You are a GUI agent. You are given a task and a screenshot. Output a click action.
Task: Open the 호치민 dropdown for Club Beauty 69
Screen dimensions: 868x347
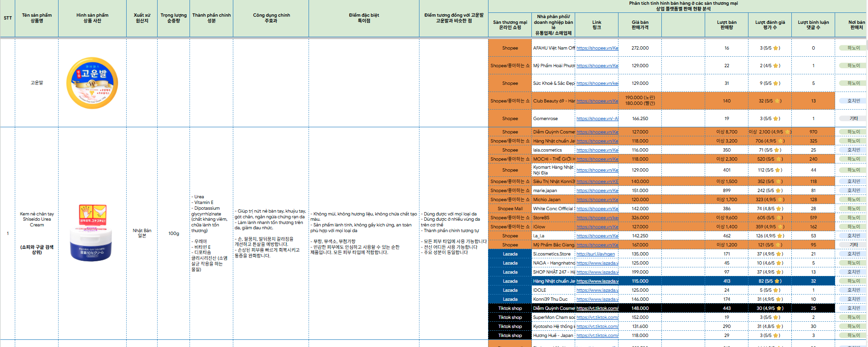click(x=853, y=101)
